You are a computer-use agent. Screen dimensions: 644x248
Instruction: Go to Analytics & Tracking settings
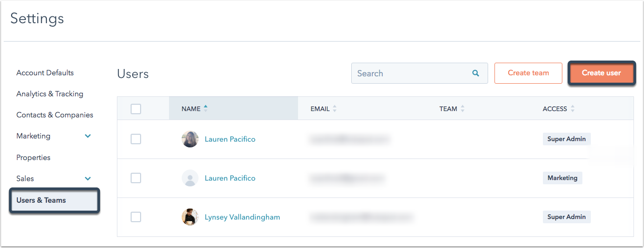pos(49,94)
